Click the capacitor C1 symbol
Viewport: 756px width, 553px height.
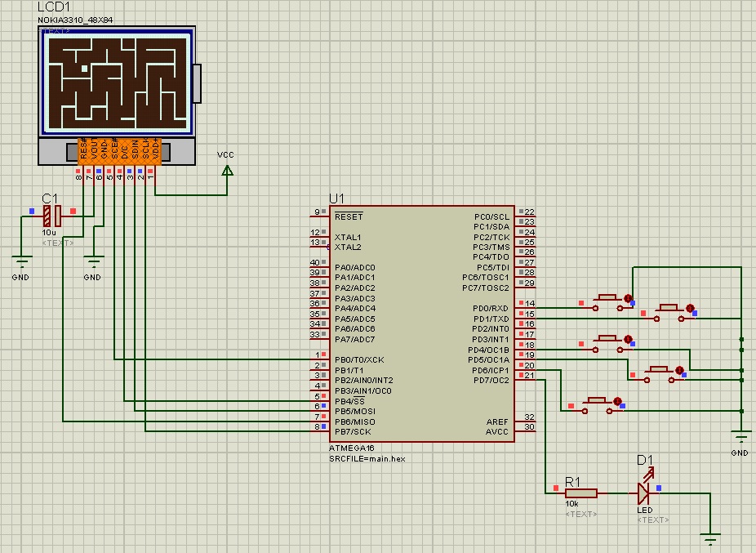coord(52,216)
